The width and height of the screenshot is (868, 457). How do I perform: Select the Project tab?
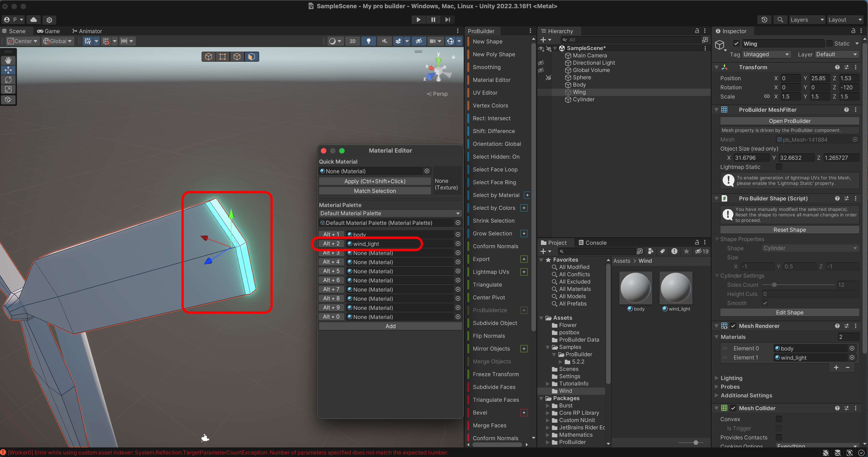554,242
